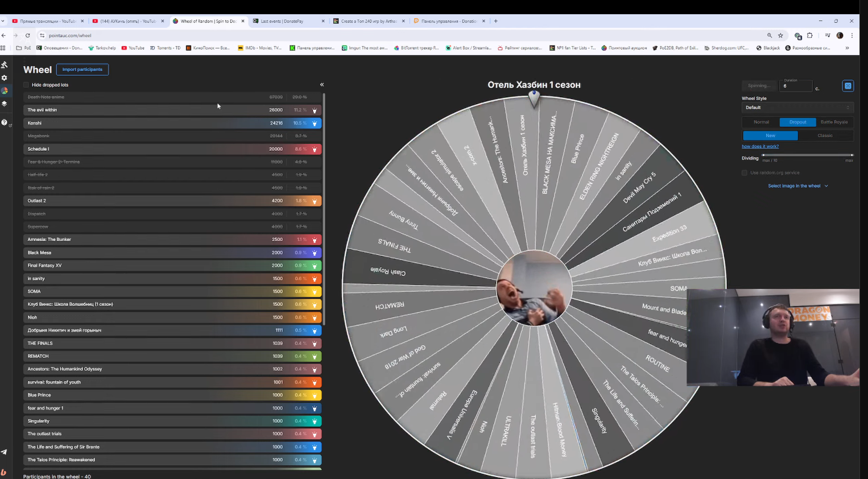Click the Telegram paper plane icon
The image size is (868, 479).
(x=5, y=452)
